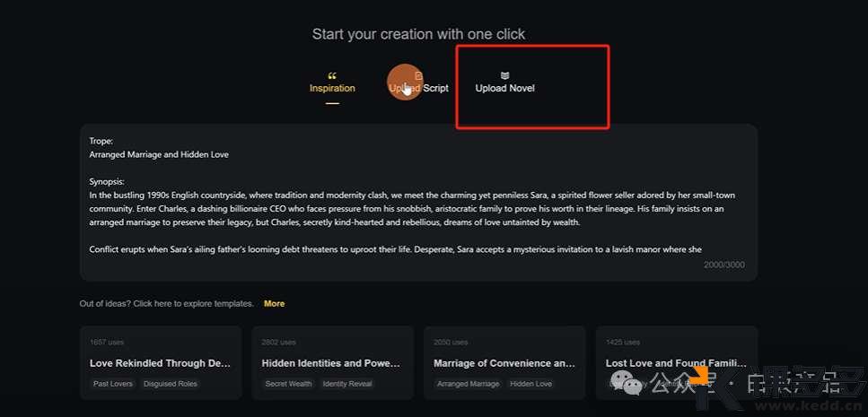The height and width of the screenshot is (417, 868).
Task: Click the Disguised Roles tag
Action: (171, 384)
